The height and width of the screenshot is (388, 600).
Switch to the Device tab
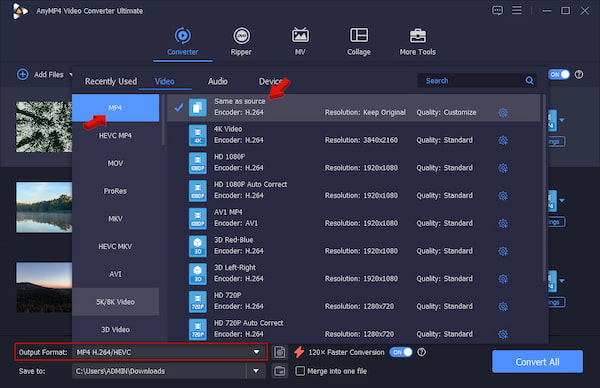coord(270,81)
